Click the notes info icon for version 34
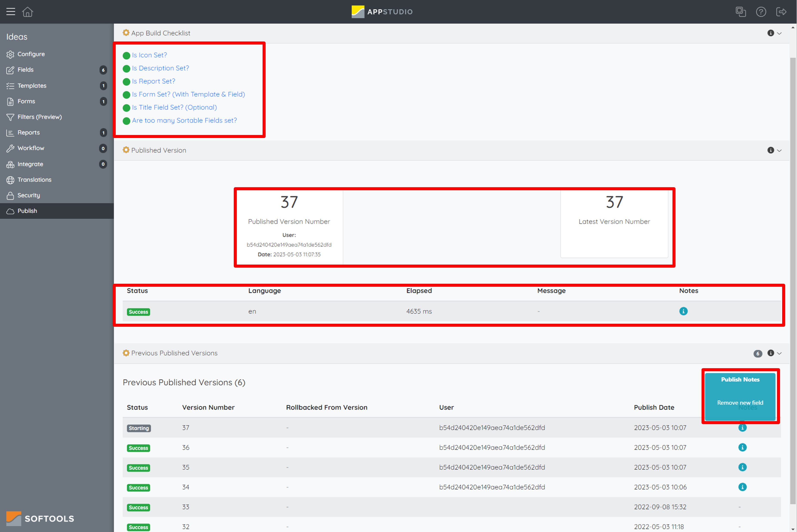The width and height of the screenshot is (797, 532). 742,487
